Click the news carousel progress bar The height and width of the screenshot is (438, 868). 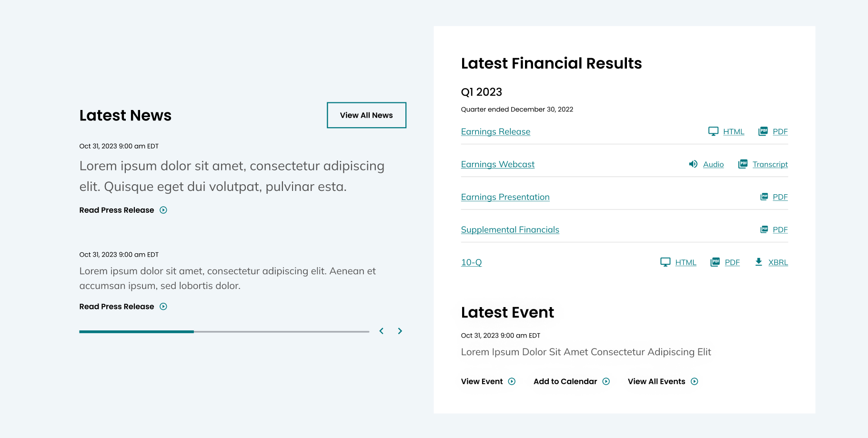224,331
